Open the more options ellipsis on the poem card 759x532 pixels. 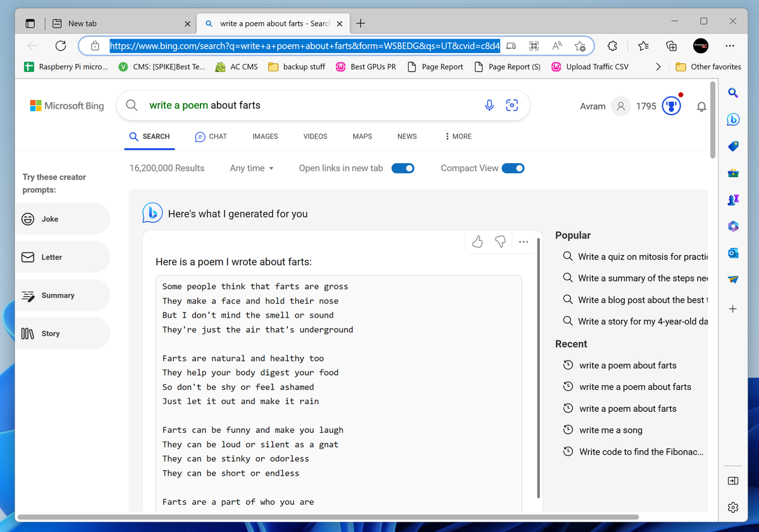(x=524, y=242)
